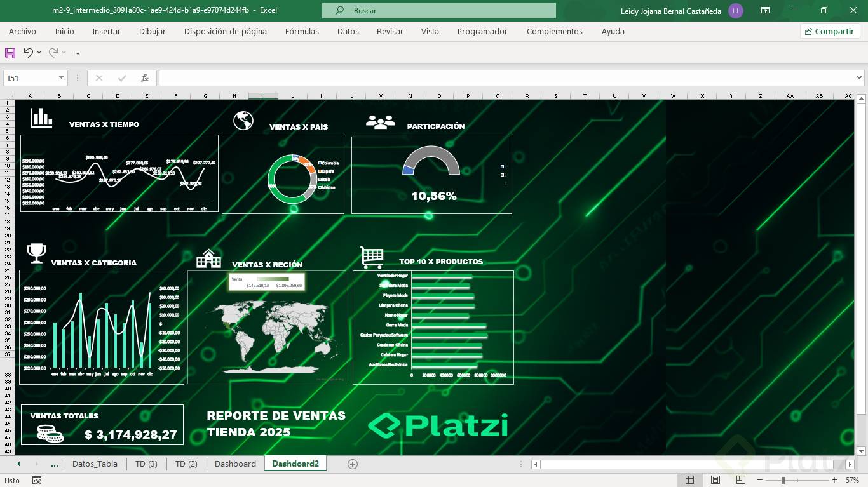Switch to the Datos_Tabla sheet
Screen dimensions: 868x487
(95, 464)
